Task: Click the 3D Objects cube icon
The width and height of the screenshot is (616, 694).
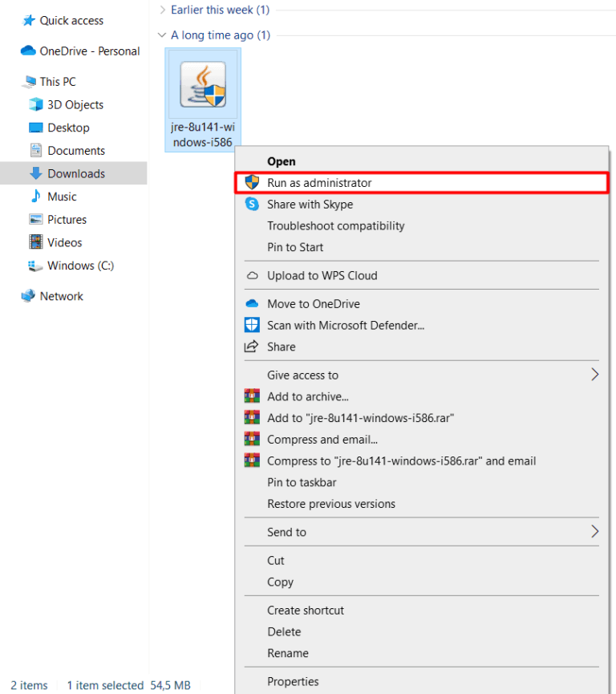Action: [x=36, y=104]
